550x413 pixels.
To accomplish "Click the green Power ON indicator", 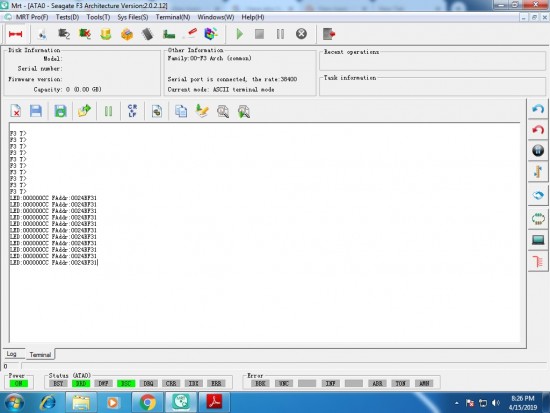I will (19, 384).
